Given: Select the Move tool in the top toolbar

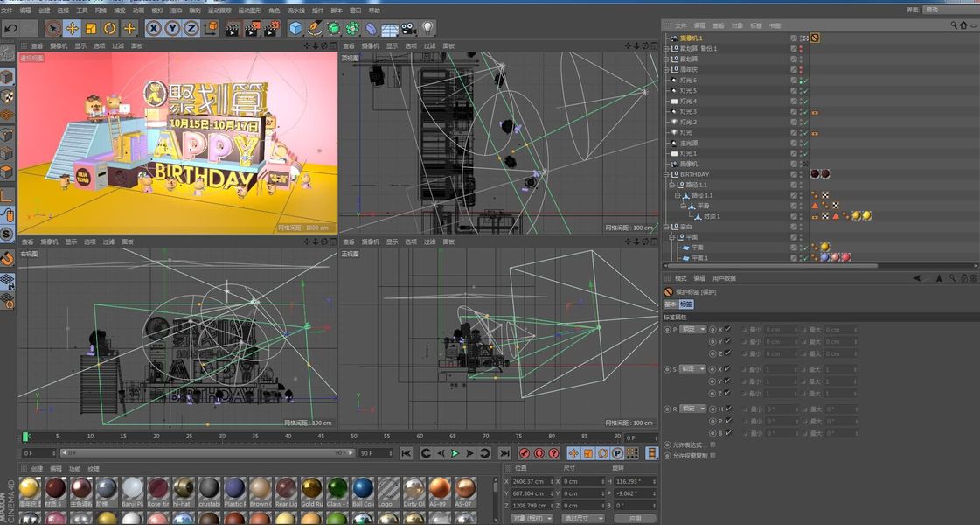Looking at the screenshot, I should (73, 28).
